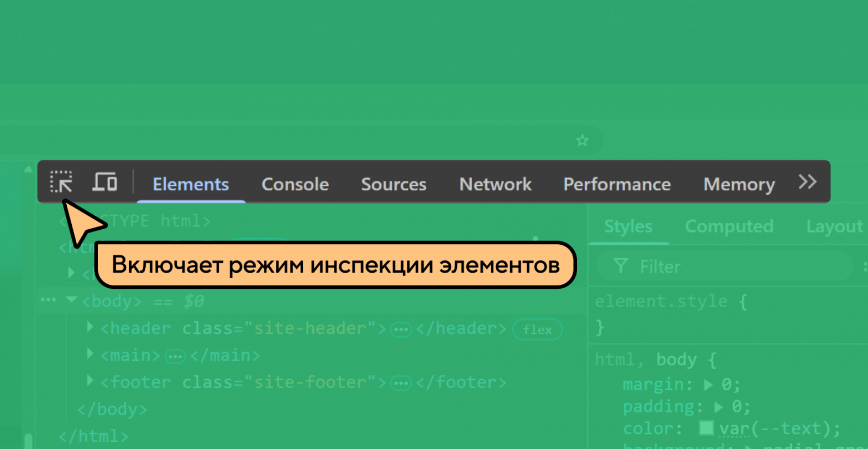Bookmark page with the star icon
868x449 pixels.
(x=582, y=140)
